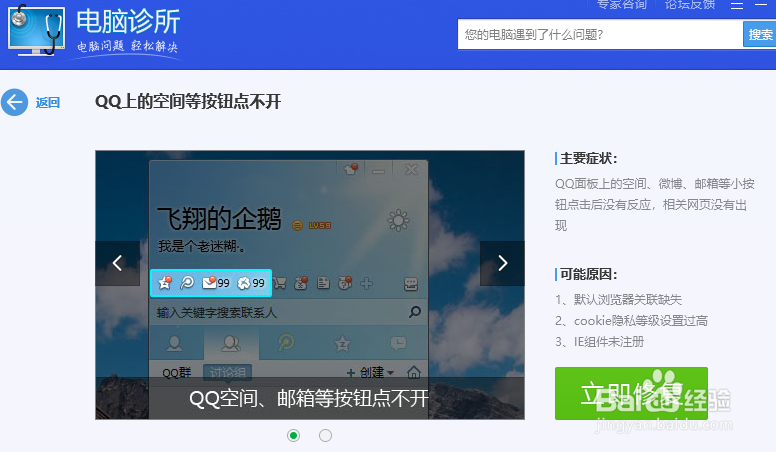Screen dimensions: 776x452
Task: Click the 主要症状 heading
Action: (588, 158)
